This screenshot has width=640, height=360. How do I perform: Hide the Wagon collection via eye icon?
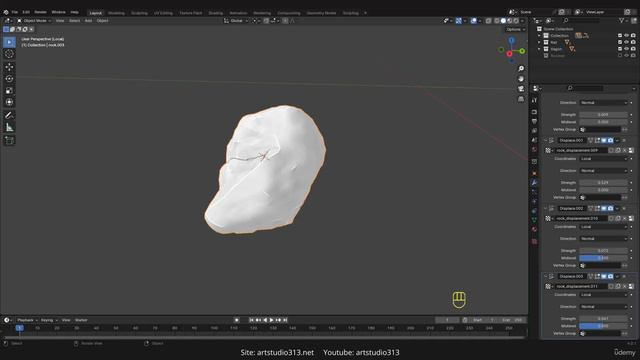click(x=627, y=49)
